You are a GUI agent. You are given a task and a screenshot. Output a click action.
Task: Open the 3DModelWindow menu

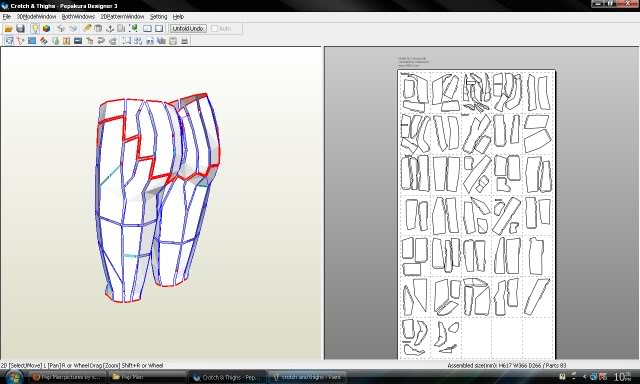pyautogui.click(x=36, y=17)
